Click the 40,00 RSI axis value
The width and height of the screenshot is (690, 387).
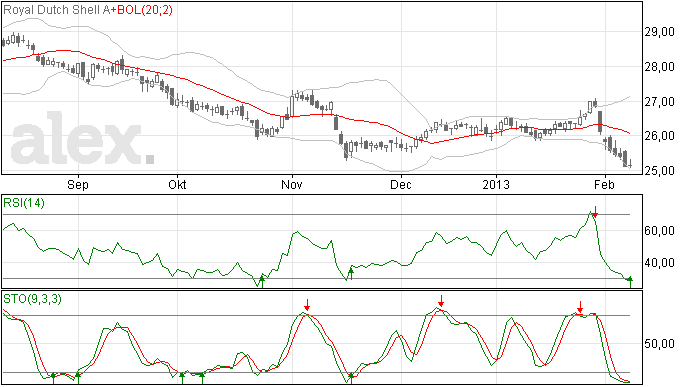659,263
